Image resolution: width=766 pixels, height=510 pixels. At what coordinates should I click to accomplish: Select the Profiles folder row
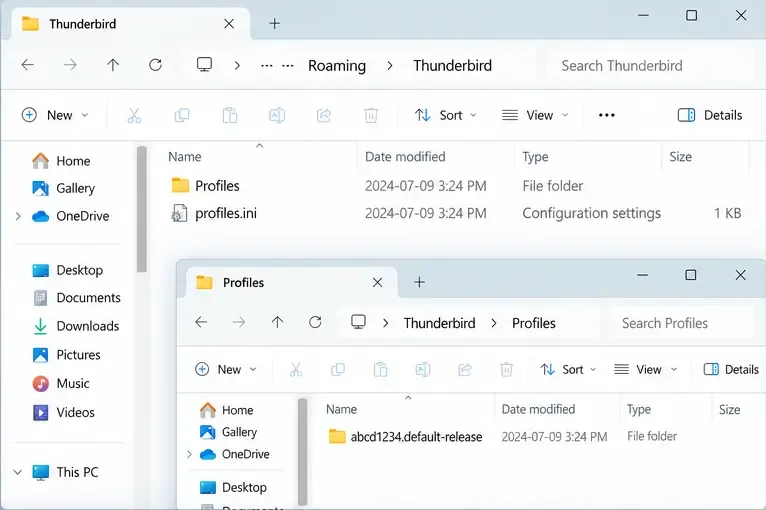pos(457,186)
